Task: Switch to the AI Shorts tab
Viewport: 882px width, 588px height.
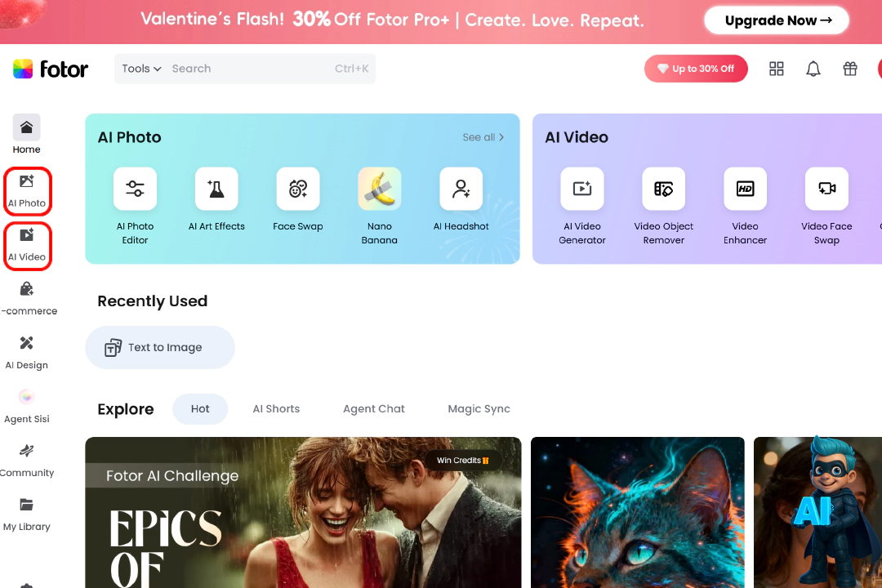Action: click(276, 409)
